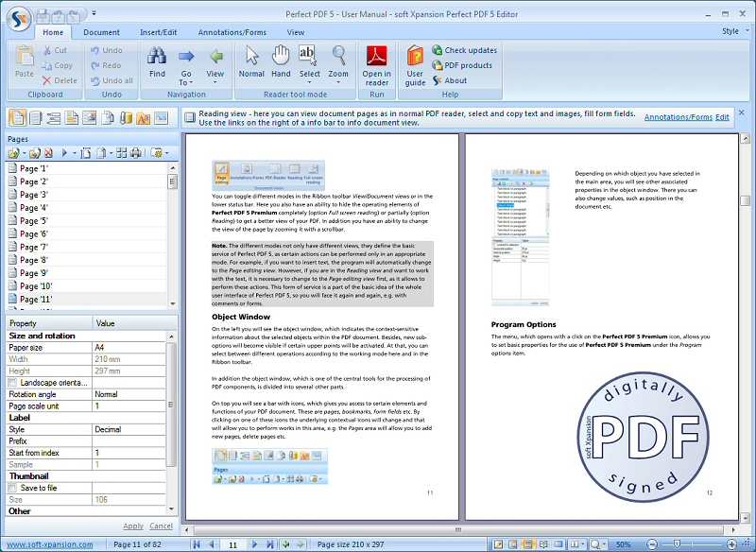Open the Insert/Edit tab
The image size is (756, 552).
tap(159, 32)
